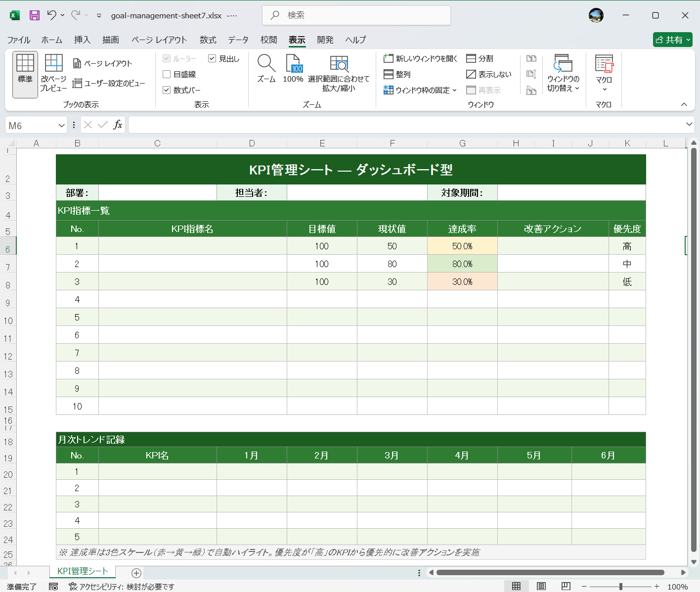This screenshot has height=592, width=700.
Task: Click the Undo arrow icon
Action: point(51,15)
